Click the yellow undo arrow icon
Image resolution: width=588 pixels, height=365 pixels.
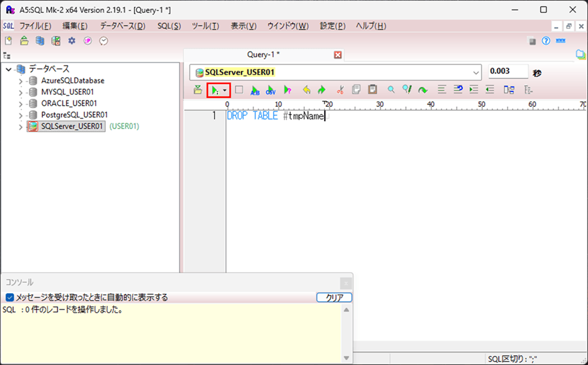[306, 90]
